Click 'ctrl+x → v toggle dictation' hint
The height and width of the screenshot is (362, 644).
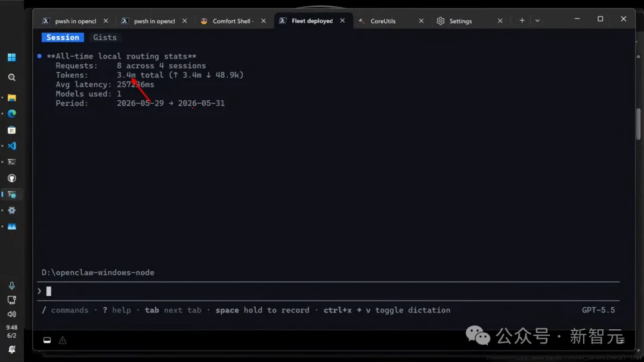click(387, 310)
